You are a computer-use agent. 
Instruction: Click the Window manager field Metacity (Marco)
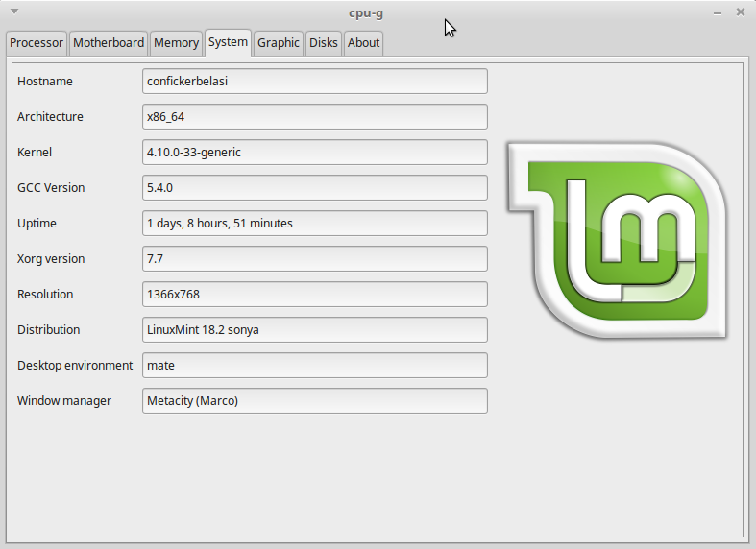point(315,400)
